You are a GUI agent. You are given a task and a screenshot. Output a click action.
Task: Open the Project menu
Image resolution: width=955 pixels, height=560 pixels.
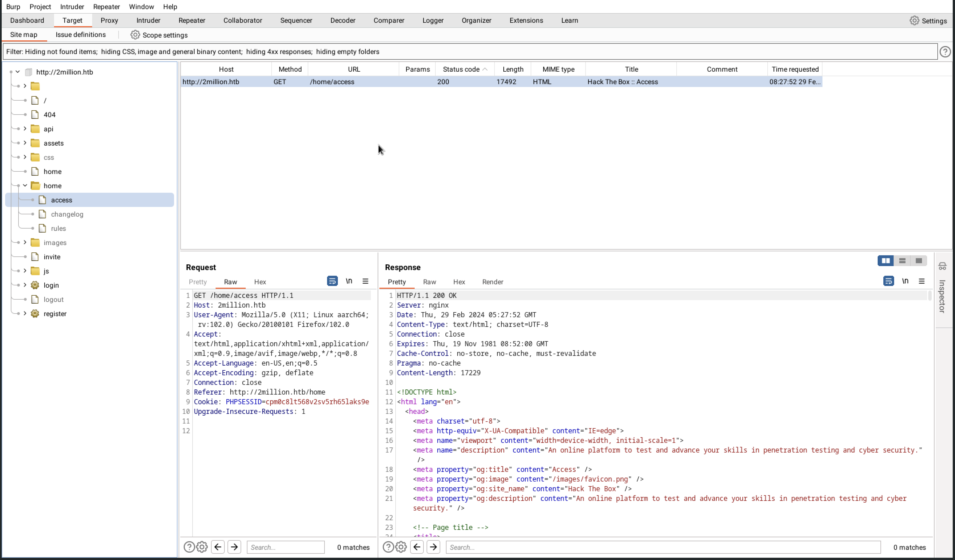40,7
